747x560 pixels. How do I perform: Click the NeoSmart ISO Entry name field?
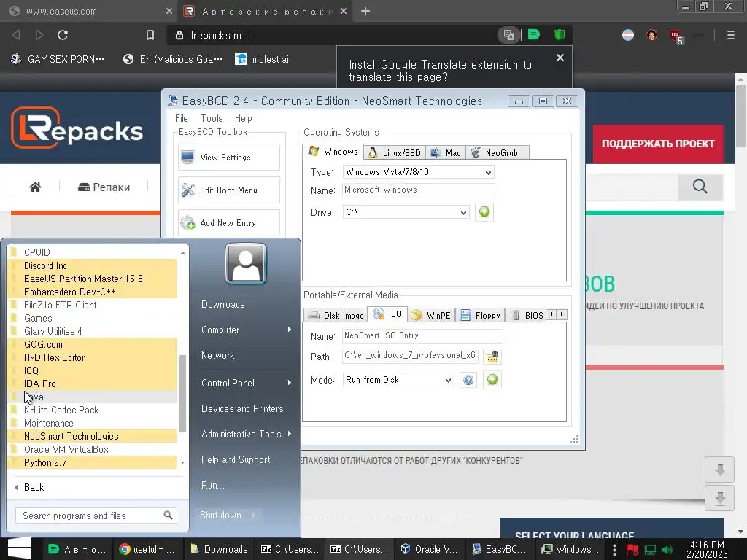tap(422, 335)
